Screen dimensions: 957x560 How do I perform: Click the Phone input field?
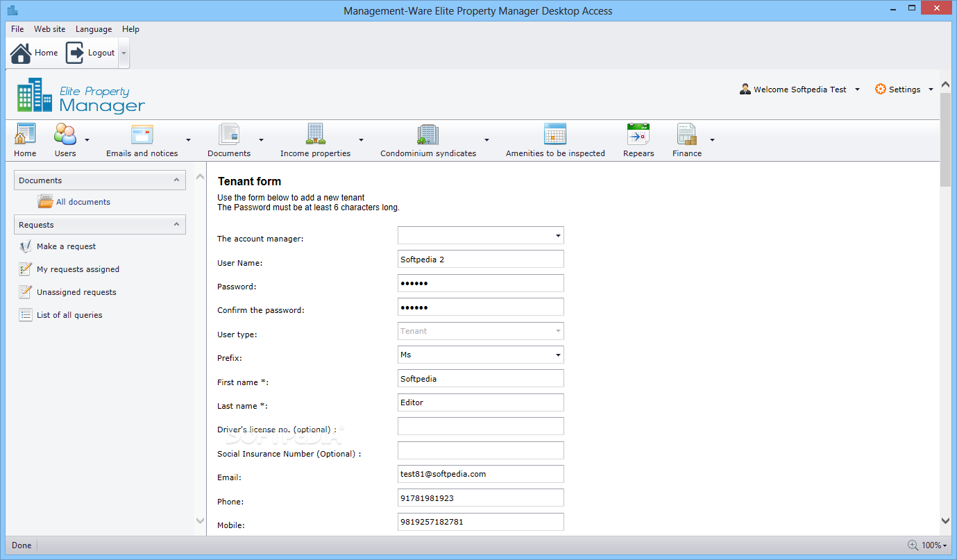(481, 498)
